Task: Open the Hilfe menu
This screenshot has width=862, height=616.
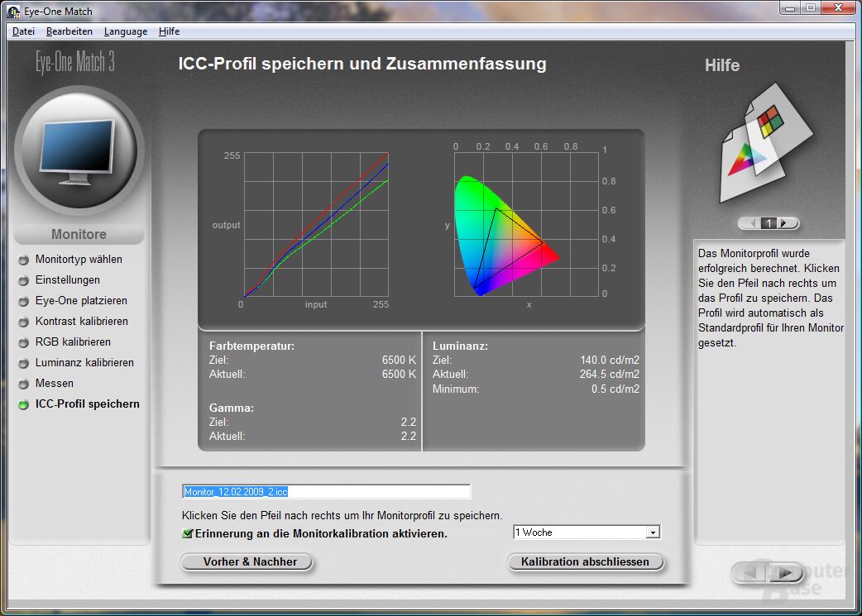Action: (x=169, y=31)
